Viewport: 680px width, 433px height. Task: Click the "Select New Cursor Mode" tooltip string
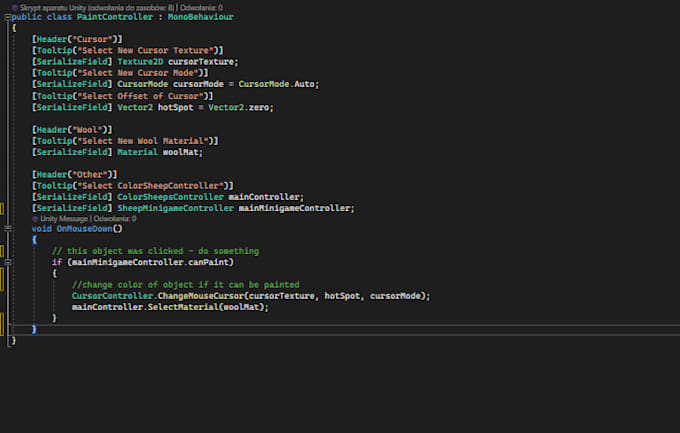(138, 73)
